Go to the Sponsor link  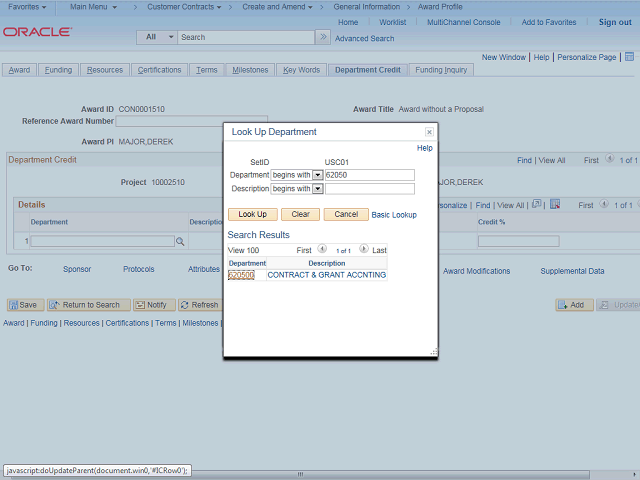(x=77, y=269)
